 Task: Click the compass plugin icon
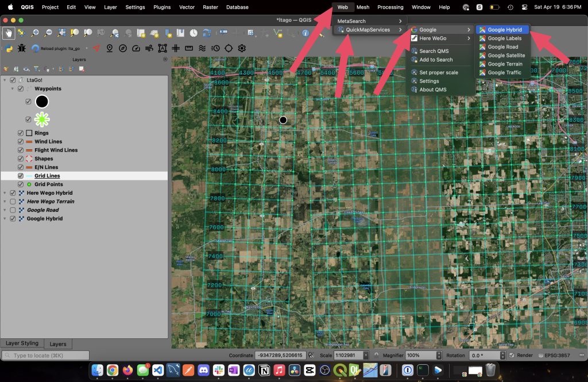point(123,48)
